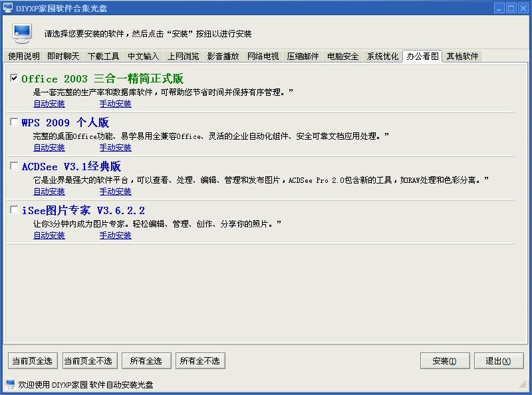Viewport: 532px width, 395px height.
Task: Uncheck the Office 2003 三合一精简正式版 checkbox
Action: [x=14, y=78]
